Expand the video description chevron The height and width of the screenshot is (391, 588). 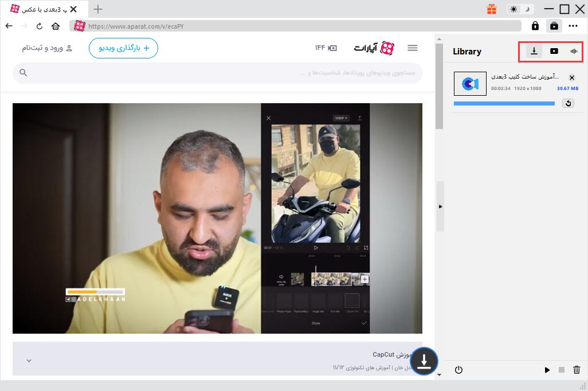[x=29, y=361]
